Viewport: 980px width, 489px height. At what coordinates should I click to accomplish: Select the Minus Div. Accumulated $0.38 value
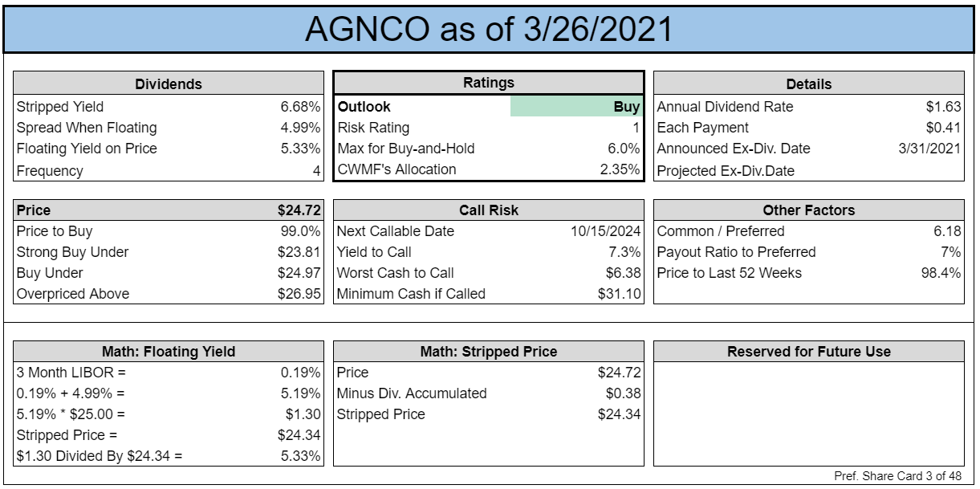pos(624,393)
